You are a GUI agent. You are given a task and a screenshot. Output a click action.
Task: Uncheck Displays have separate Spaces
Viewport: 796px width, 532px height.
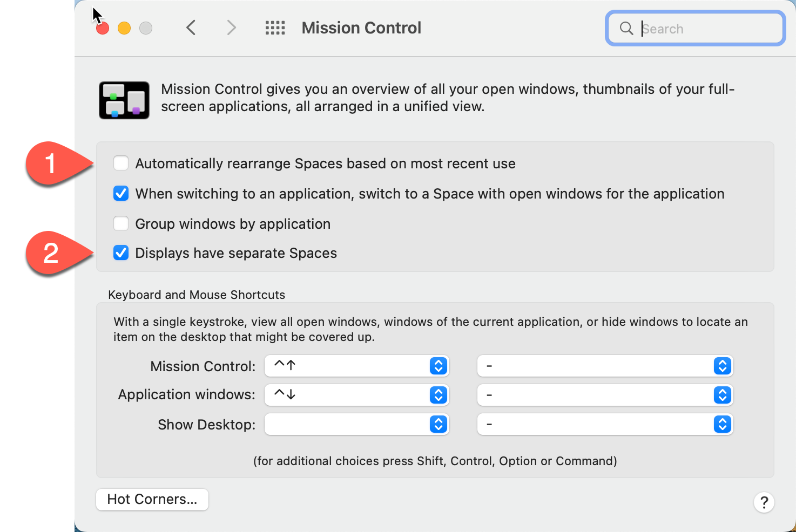121,253
